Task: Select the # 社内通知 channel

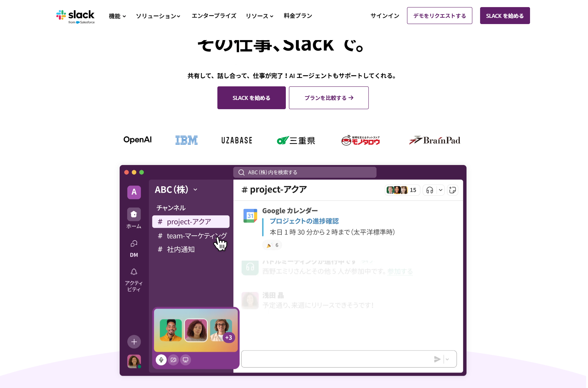Action: (x=176, y=249)
